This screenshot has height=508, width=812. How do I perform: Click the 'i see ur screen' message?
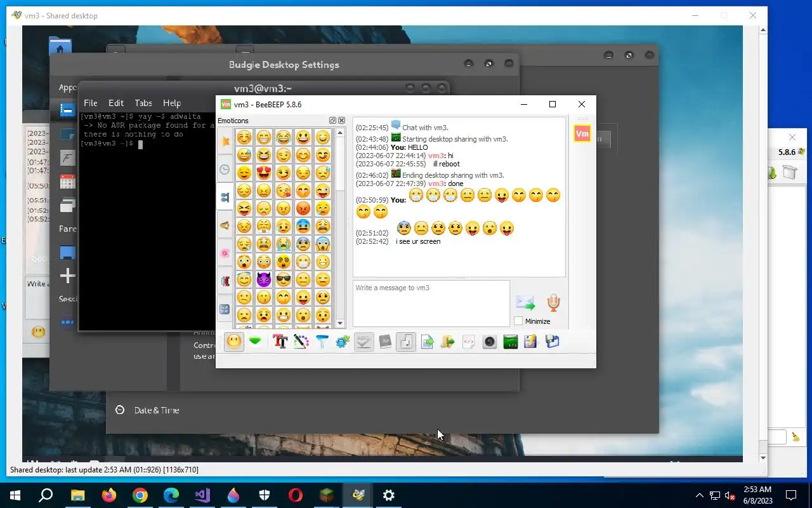[418, 241]
